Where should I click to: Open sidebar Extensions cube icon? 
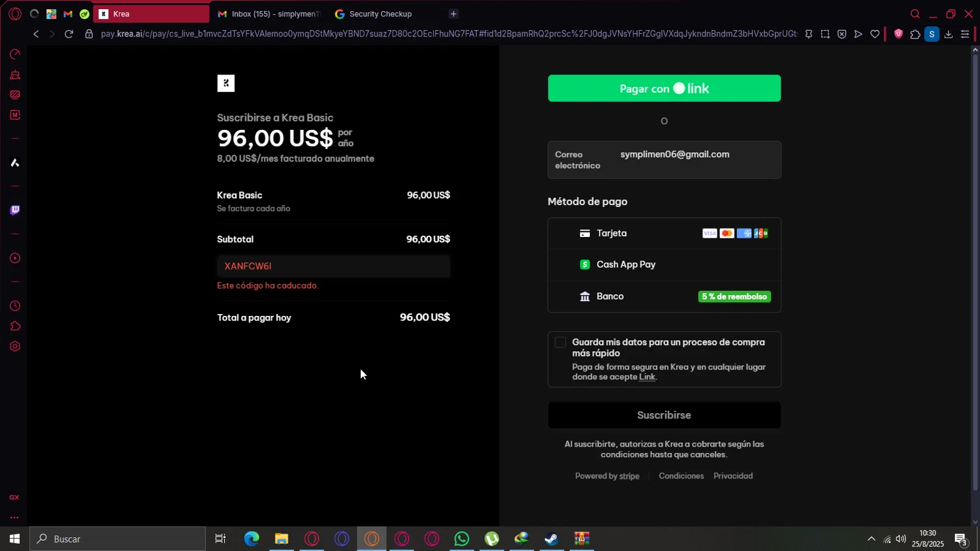pyautogui.click(x=15, y=326)
